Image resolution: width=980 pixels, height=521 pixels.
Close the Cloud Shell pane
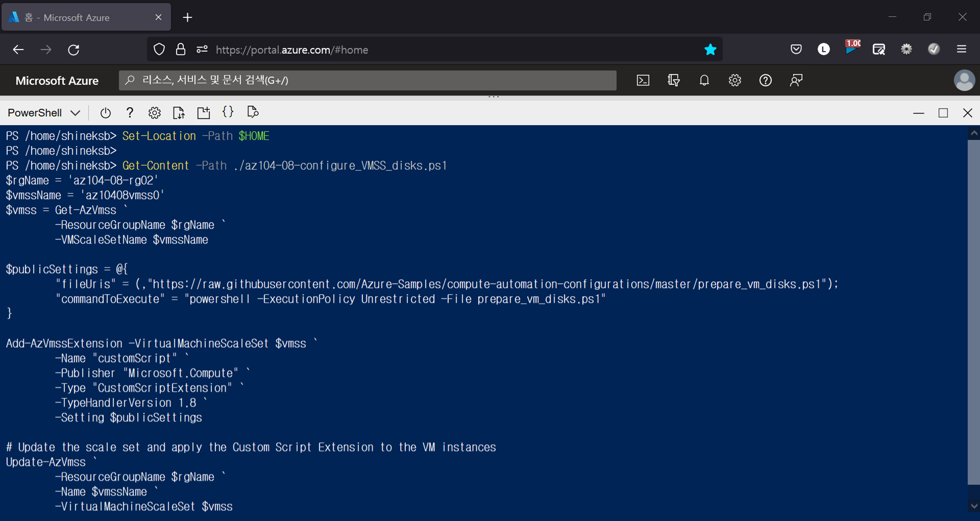[968, 113]
